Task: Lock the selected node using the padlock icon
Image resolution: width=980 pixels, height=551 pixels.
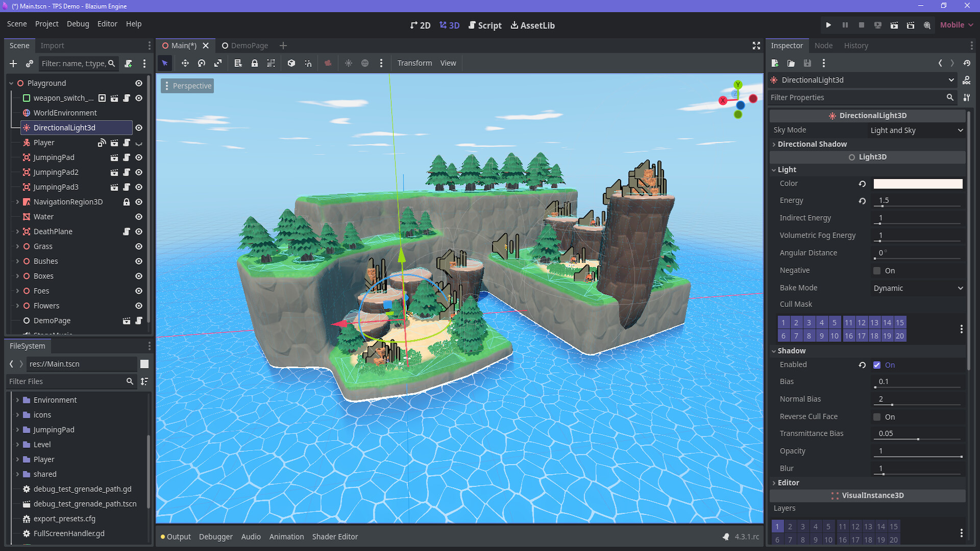Action: tap(255, 63)
